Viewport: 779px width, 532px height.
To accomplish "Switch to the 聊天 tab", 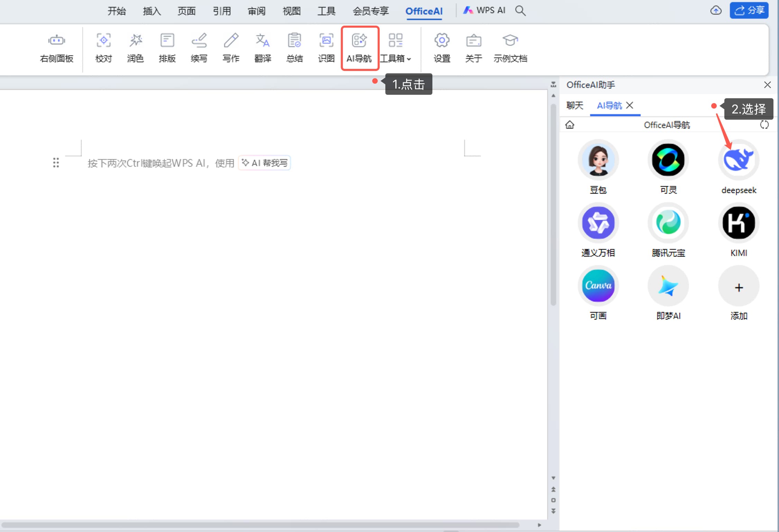I will point(575,106).
